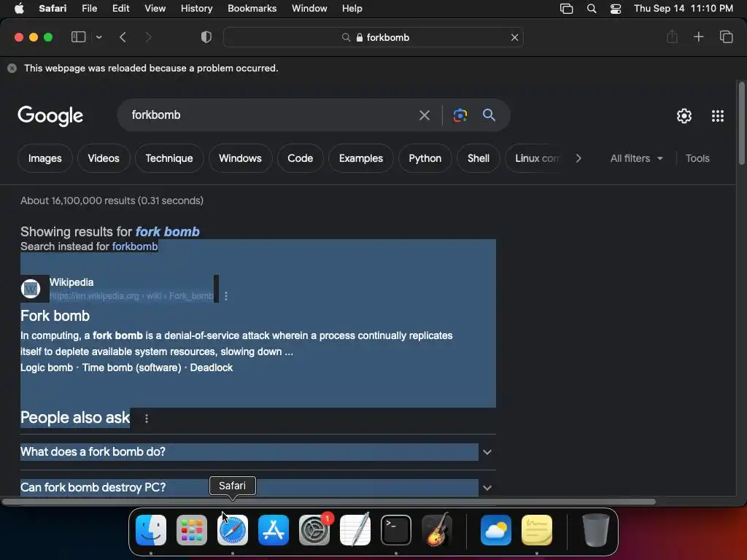747x560 pixels.
Task: Open a new tab with plus
Action: 698,36
